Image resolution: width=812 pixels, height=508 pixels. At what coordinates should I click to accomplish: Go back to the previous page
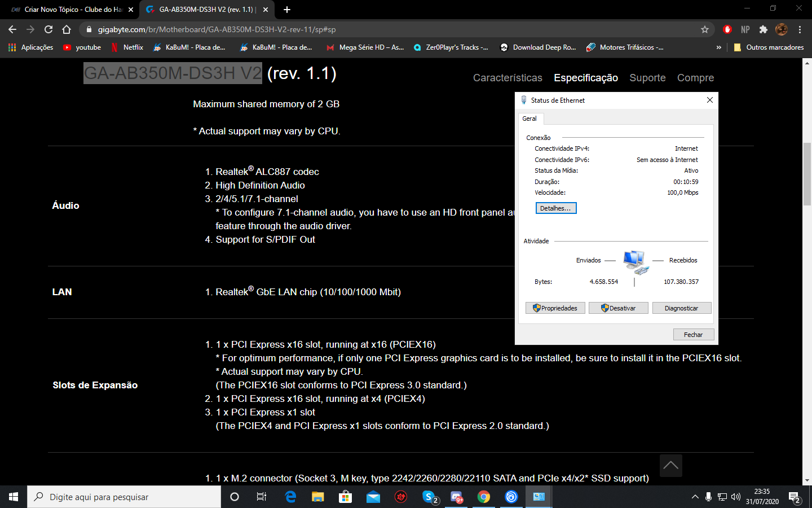[12, 29]
